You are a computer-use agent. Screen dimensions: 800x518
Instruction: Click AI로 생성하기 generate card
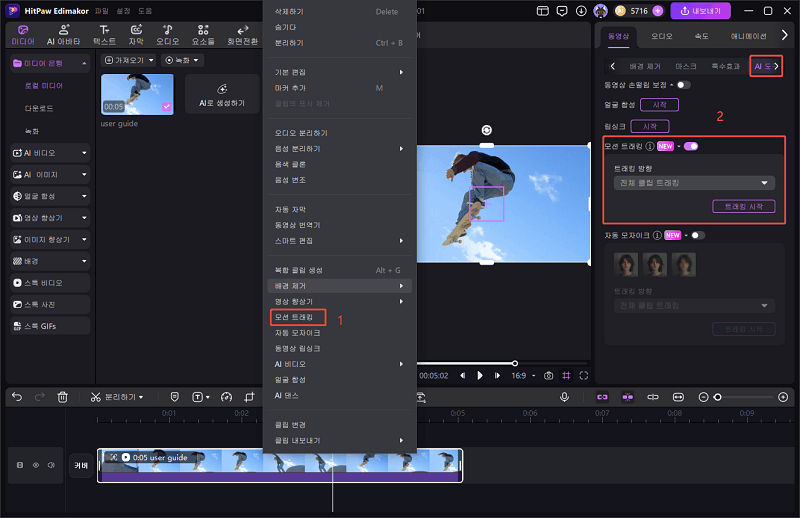pos(222,94)
